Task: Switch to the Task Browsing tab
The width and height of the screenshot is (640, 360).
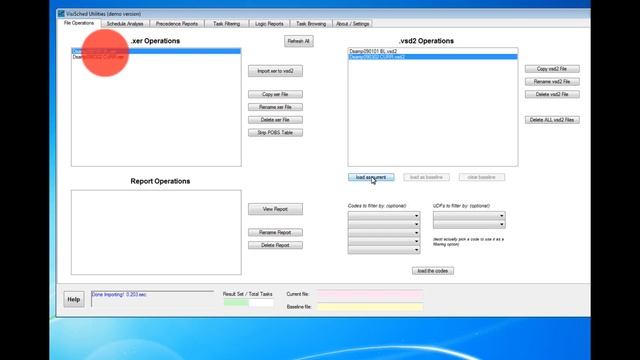Action: point(311,24)
